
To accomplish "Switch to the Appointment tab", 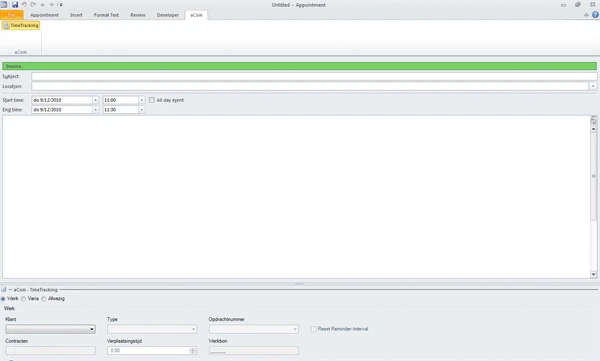I will tap(44, 15).
